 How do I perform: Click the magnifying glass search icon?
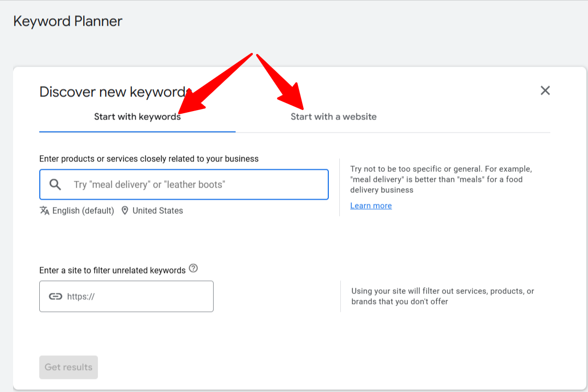[x=55, y=184]
